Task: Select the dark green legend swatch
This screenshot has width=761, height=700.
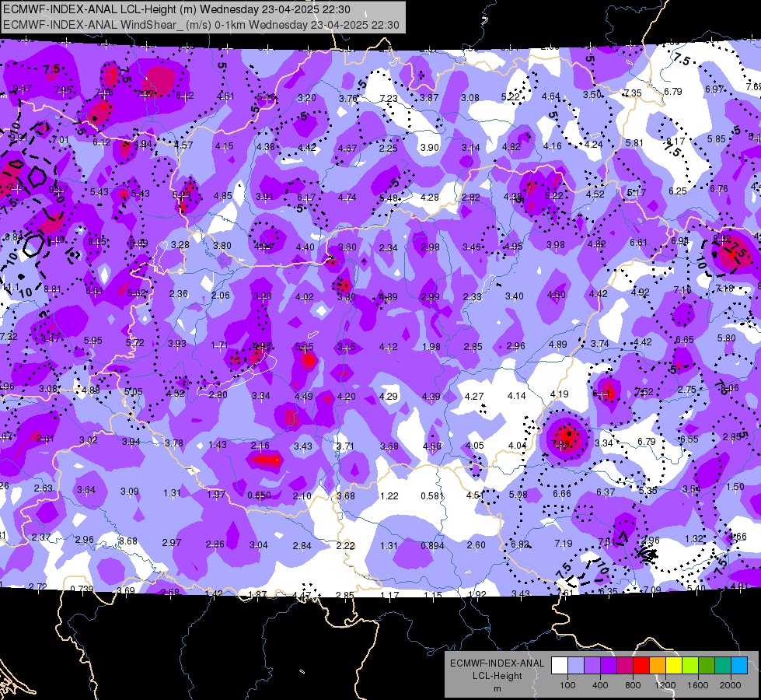Action: click(x=706, y=666)
